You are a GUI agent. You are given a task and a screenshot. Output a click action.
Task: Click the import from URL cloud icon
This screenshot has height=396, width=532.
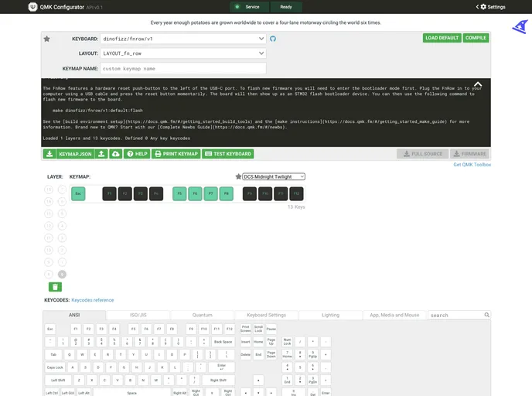click(x=116, y=154)
